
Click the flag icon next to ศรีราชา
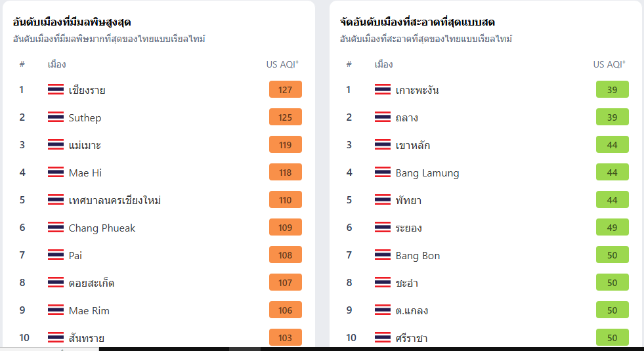coord(382,337)
